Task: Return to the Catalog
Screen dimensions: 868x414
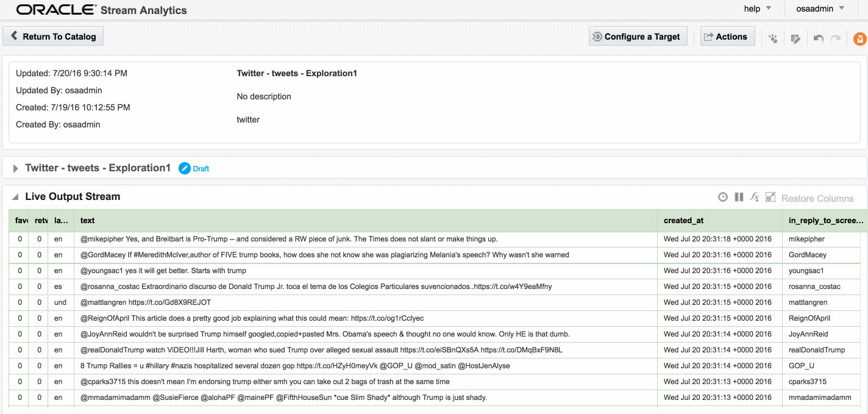Action: 53,37
